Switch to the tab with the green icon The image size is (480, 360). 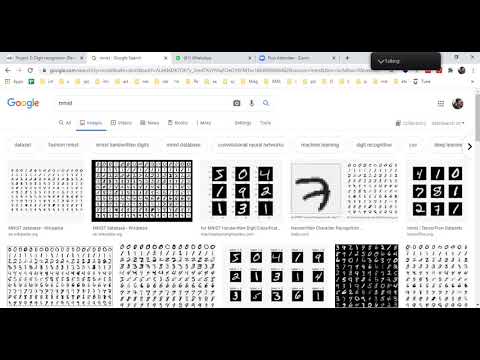pyautogui.click(x=213, y=58)
